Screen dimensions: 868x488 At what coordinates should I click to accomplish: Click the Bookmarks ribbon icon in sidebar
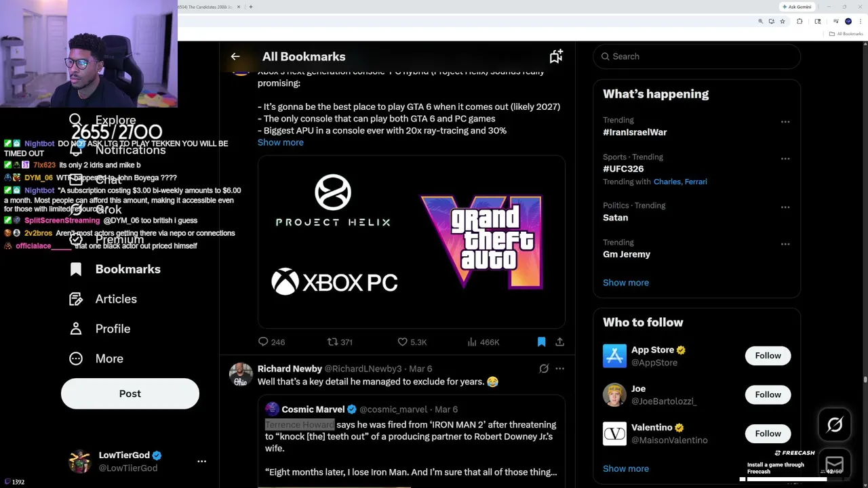(x=76, y=269)
